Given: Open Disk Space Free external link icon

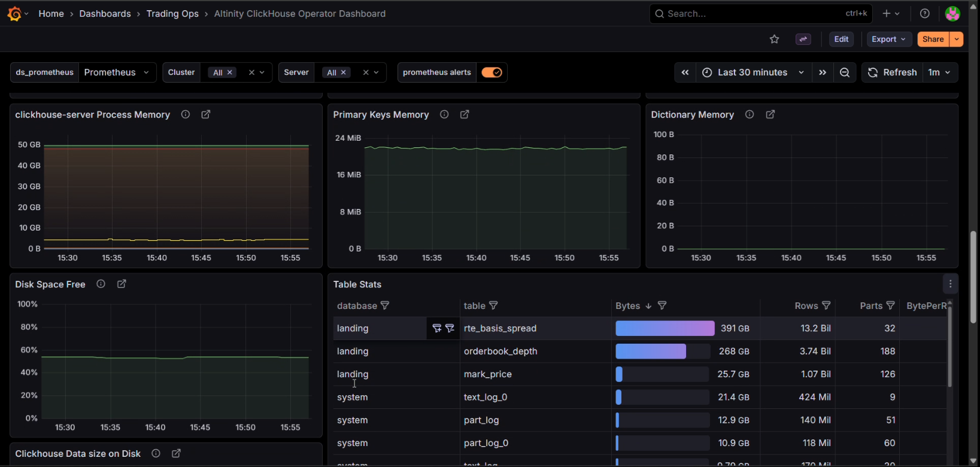Looking at the screenshot, I should click(122, 284).
